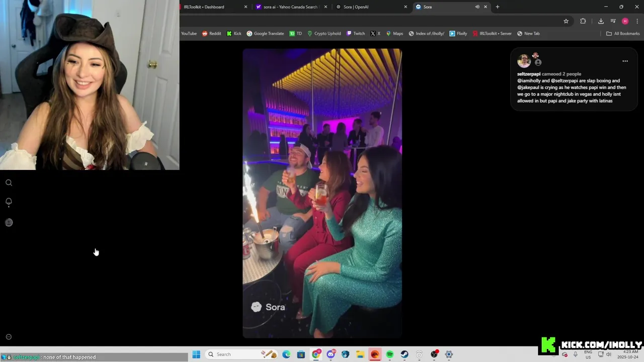Switch to the sora ai Yahoo Canada Search tab
The image size is (644, 362).
coord(290,7)
